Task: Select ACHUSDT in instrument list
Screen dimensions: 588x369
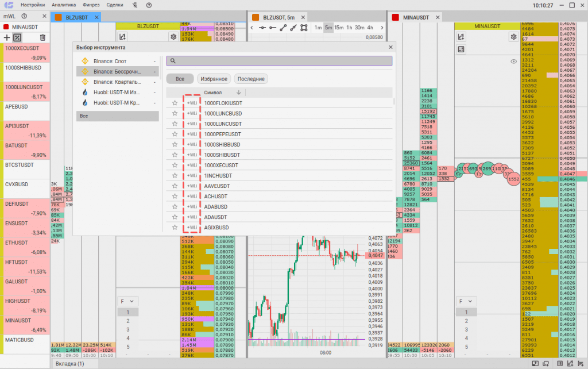Action: coord(280,197)
